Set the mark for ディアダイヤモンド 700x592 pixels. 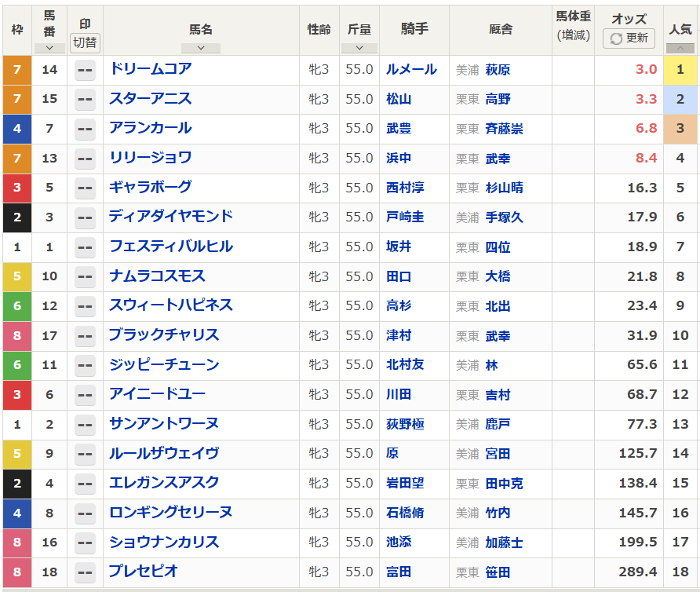pyautogui.click(x=85, y=217)
